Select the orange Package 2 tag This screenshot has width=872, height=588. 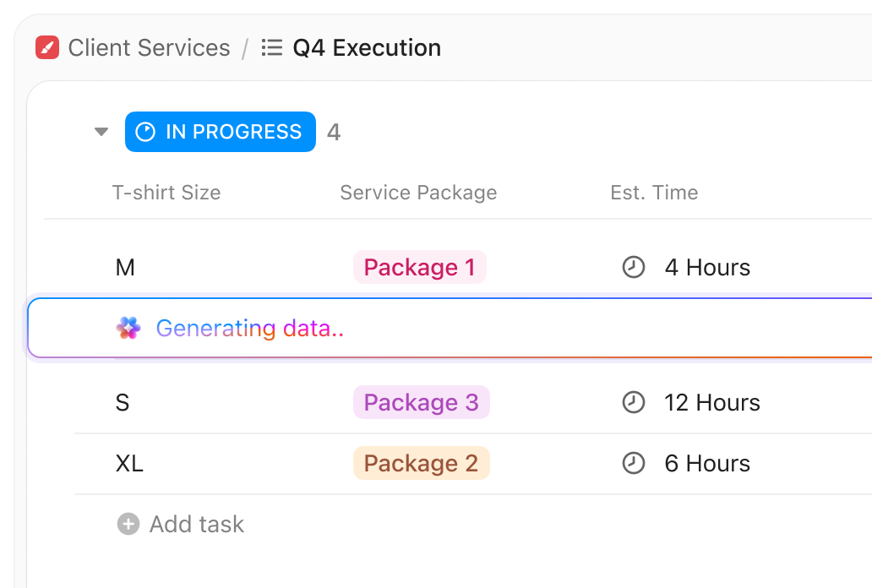click(421, 463)
